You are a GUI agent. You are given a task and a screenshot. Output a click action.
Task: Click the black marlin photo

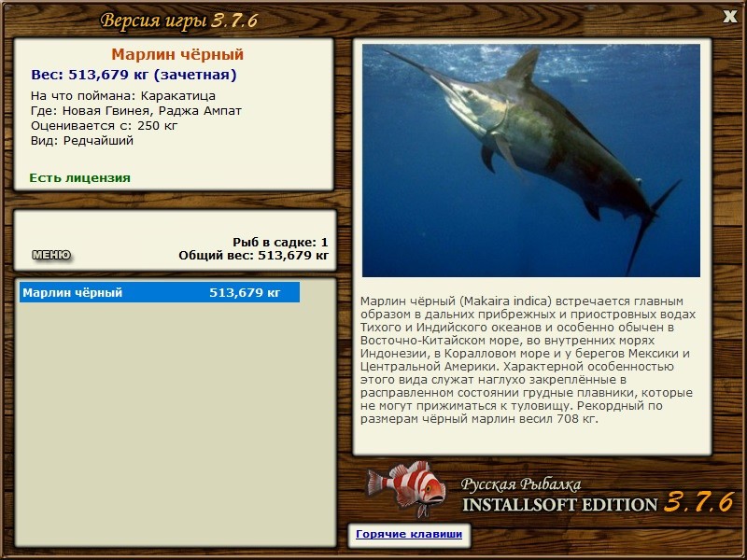[530, 161]
